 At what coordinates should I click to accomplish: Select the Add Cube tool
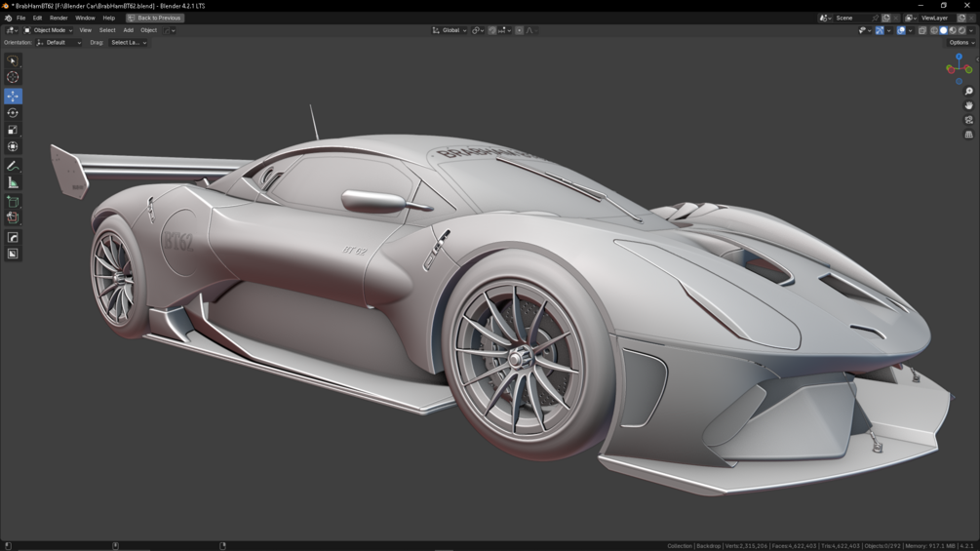pyautogui.click(x=13, y=202)
